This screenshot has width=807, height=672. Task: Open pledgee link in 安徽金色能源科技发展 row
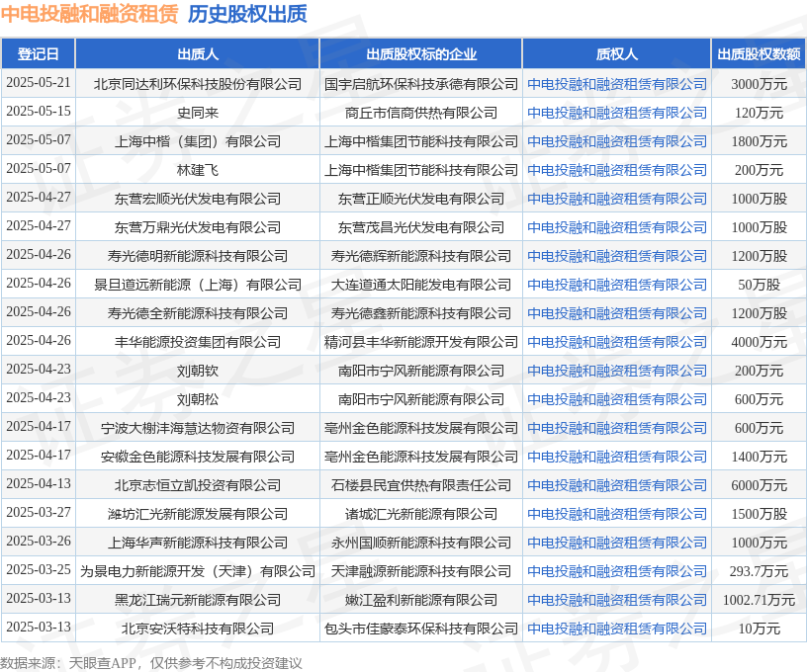[616, 457]
